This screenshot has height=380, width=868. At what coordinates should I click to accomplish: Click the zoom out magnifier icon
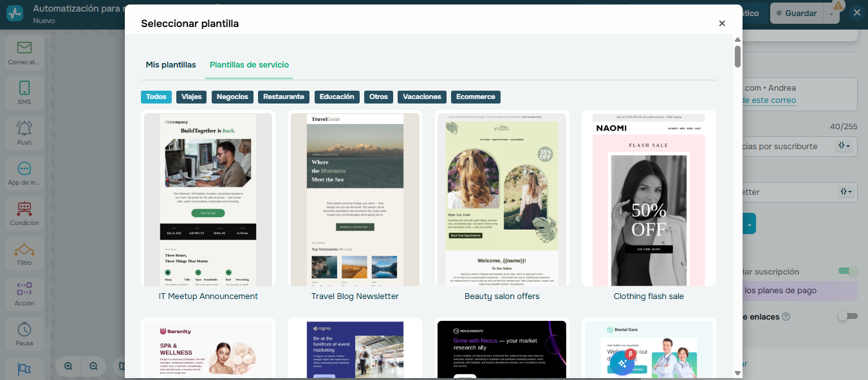coord(93,366)
